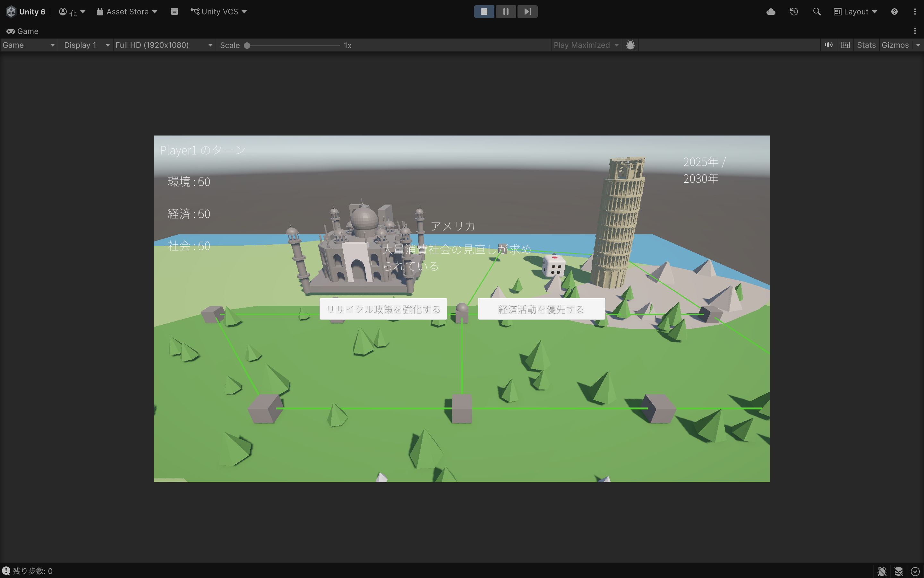
Task: Open the global search magnifier
Action: pos(817,12)
